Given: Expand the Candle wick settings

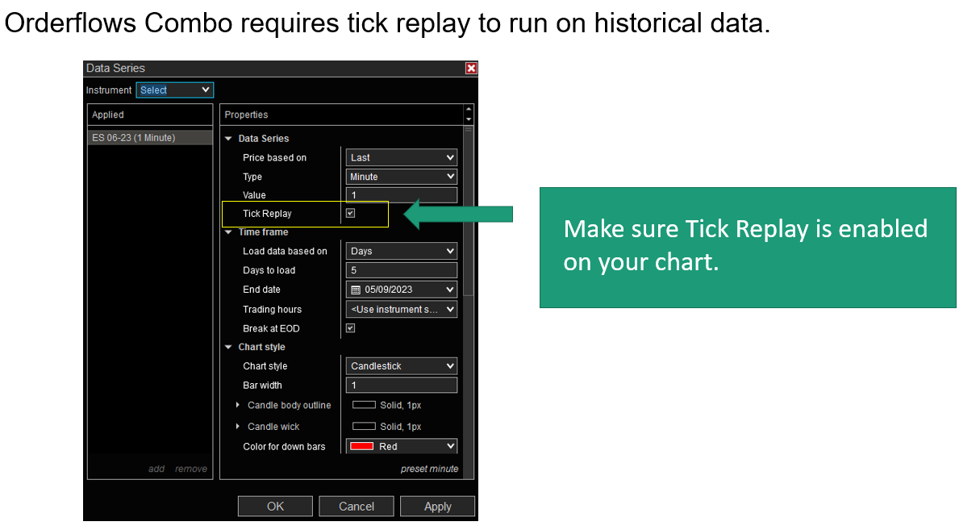Looking at the screenshot, I should (237, 426).
